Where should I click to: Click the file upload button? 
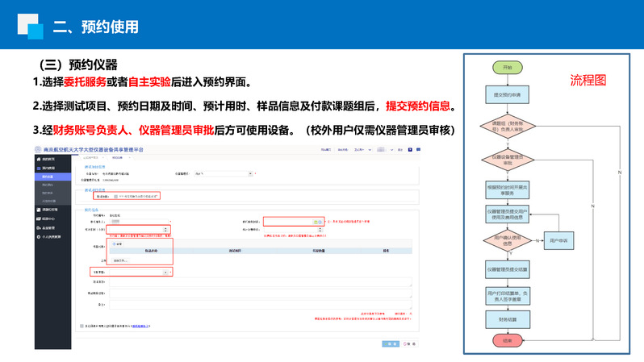(x=121, y=261)
